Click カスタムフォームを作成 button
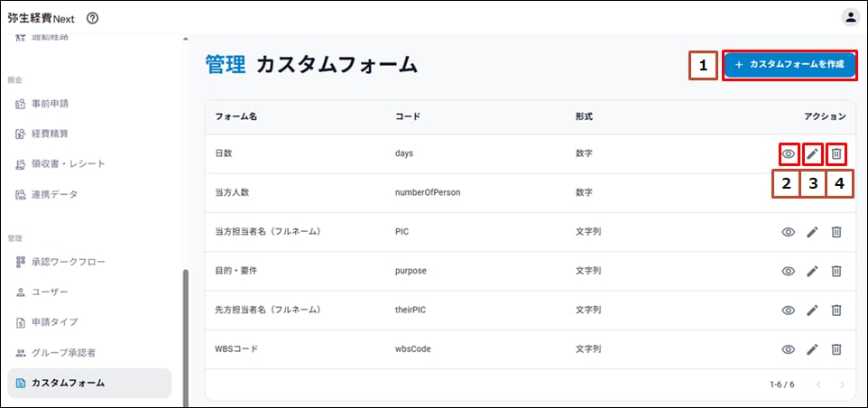Image resolution: width=868 pixels, height=408 pixels. (x=790, y=65)
